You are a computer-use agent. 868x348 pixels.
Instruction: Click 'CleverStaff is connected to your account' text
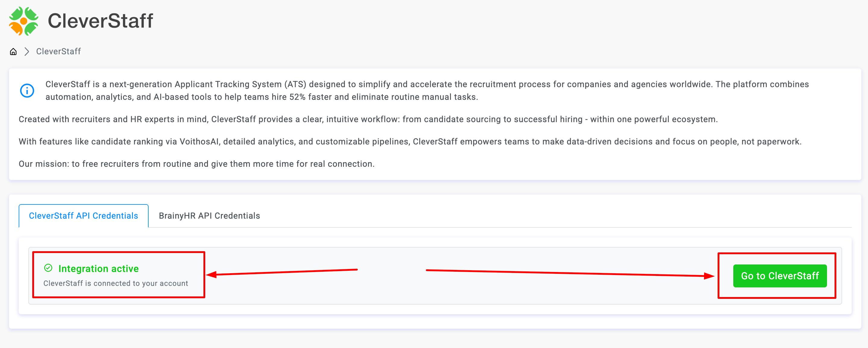(x=115, y=283)
